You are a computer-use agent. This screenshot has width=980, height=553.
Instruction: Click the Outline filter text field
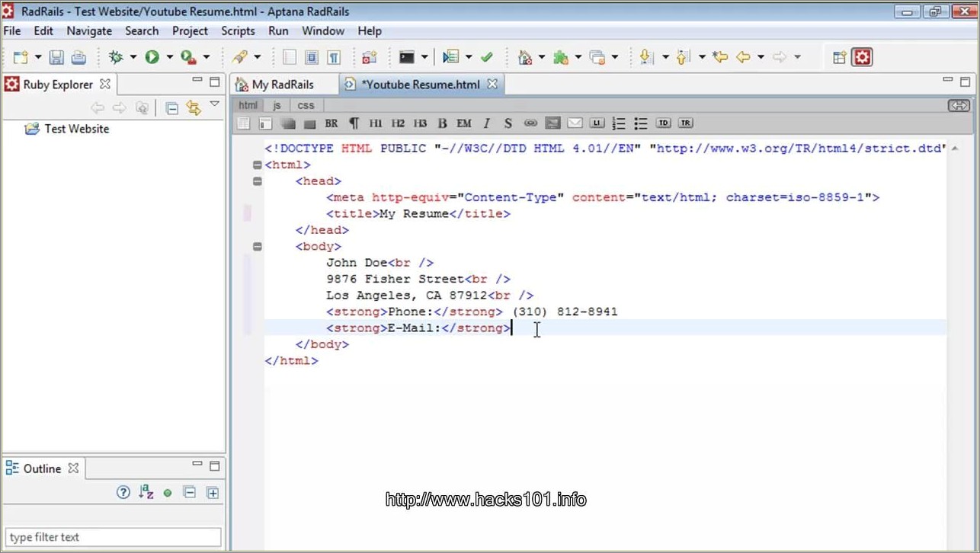tap(114, 537)
